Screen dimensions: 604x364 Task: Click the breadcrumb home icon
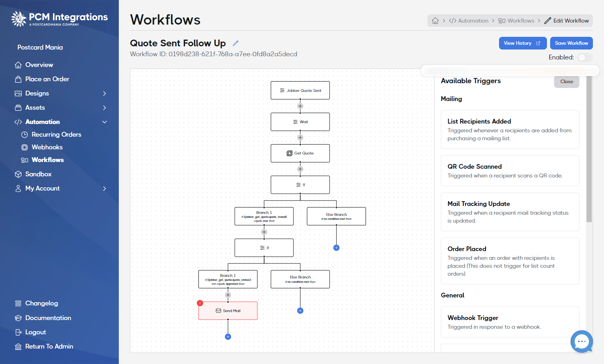[435, 21]
